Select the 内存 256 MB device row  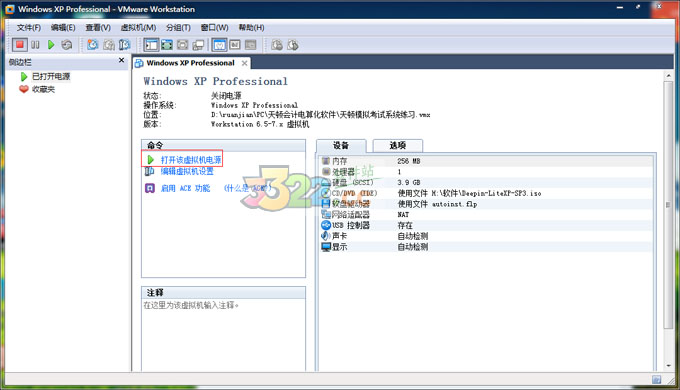486,161
